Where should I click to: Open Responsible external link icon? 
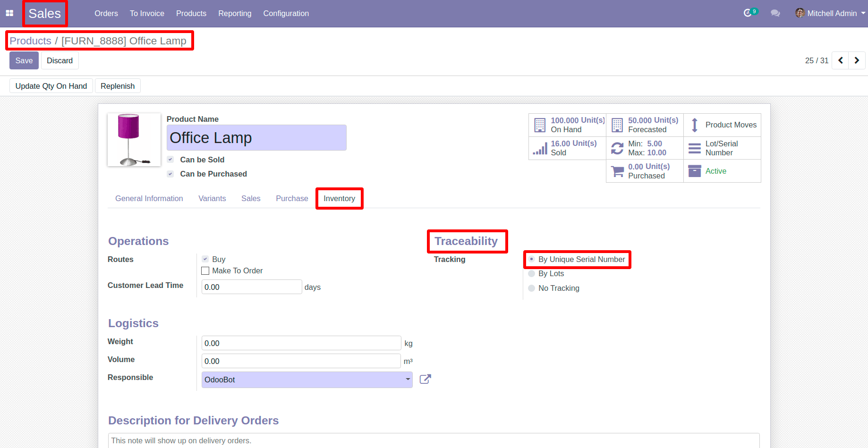pyautogui.click(x=425, y=379)
